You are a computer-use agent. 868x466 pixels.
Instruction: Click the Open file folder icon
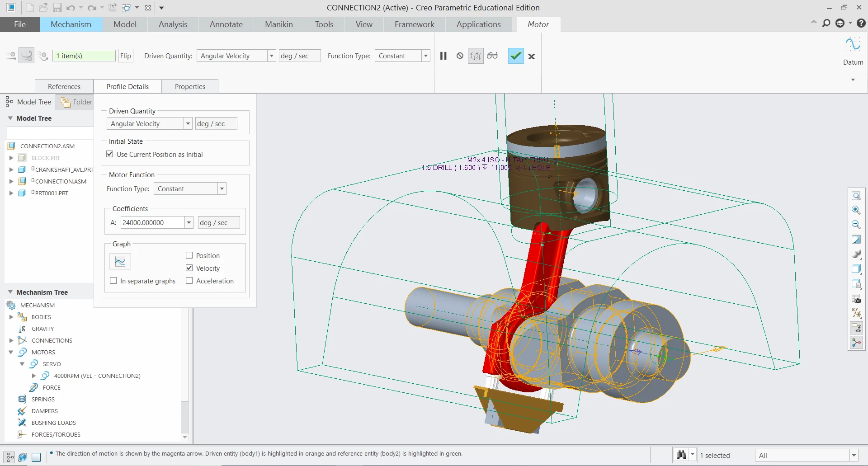[43, 8]
